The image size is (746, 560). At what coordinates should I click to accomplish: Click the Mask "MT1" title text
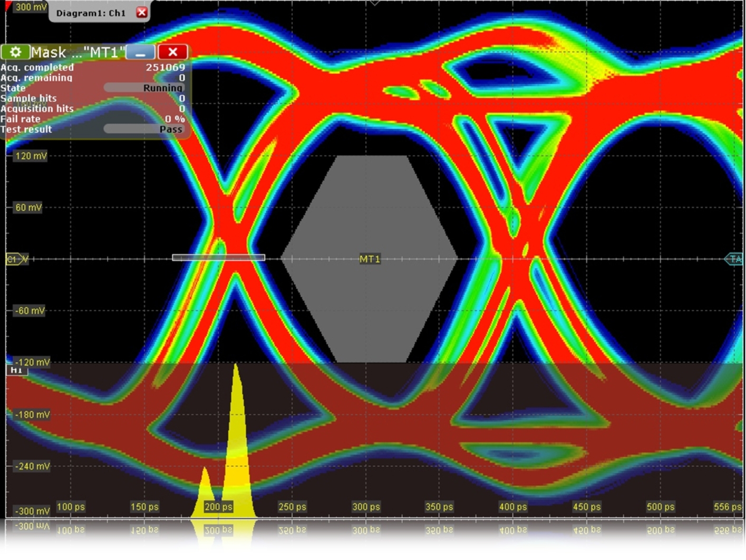tap(78, 52)
